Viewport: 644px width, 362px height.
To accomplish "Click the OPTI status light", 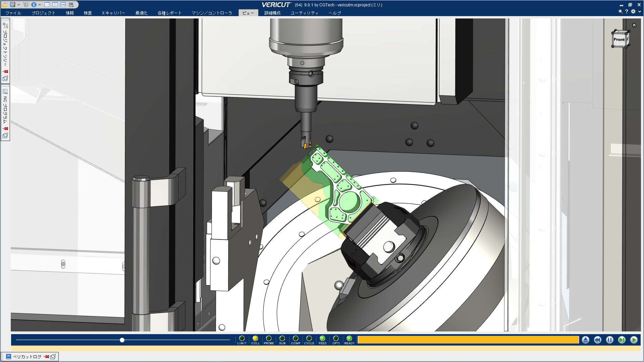I will (336, 338).
